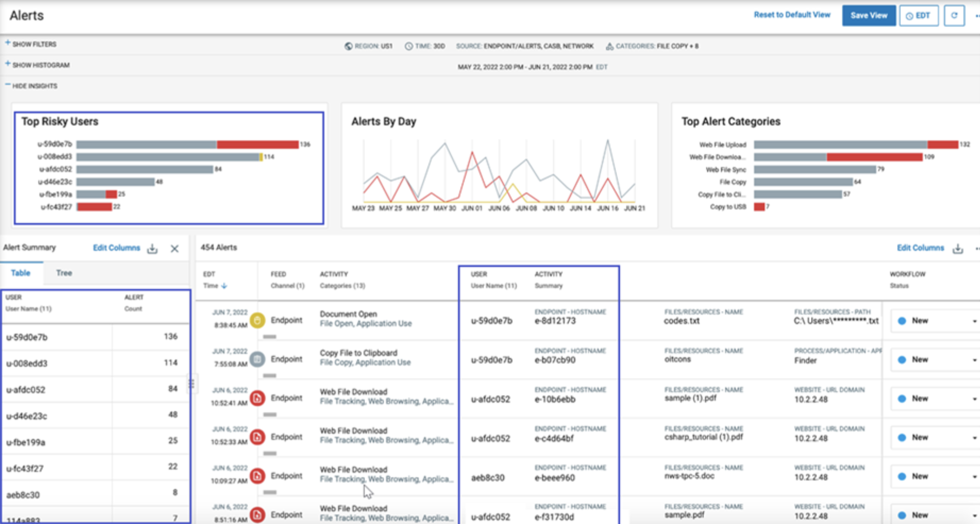Screen dimensions: 980x524
Task: Click Workflow Status column header
Action: coord(907,280)
